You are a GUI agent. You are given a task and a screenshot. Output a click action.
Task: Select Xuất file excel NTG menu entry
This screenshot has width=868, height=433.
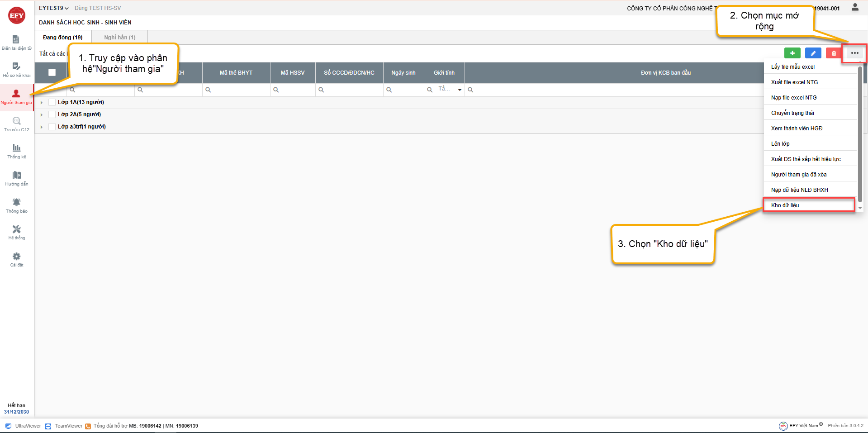point(811,82)
